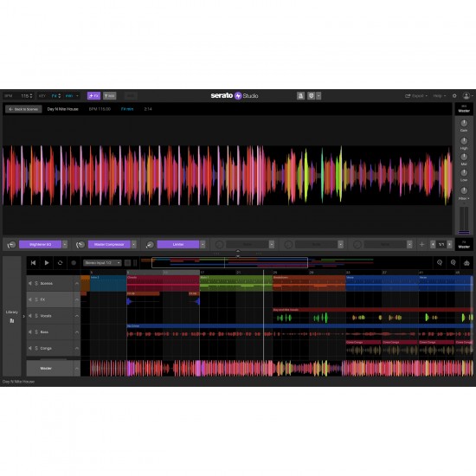476x476 pixels.
Task: Solo the Bass track
Action: click(36, 332)
